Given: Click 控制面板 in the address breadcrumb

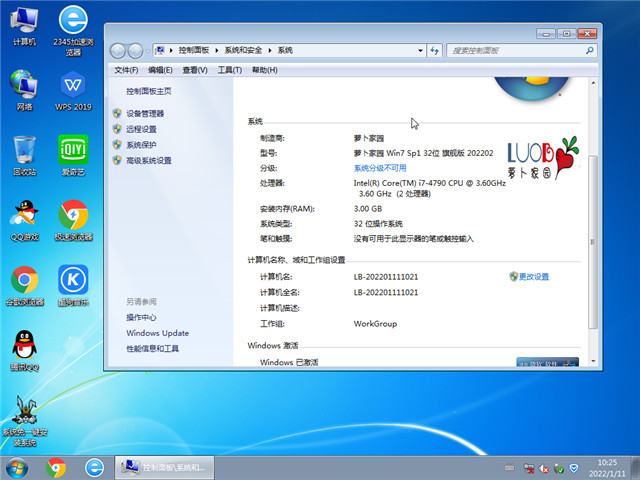Looking at the screenshot, I should 194,50.
